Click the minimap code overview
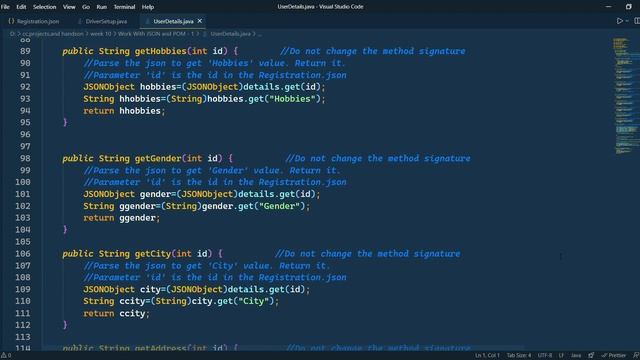The image size is (640, 360). pos(626,96)
